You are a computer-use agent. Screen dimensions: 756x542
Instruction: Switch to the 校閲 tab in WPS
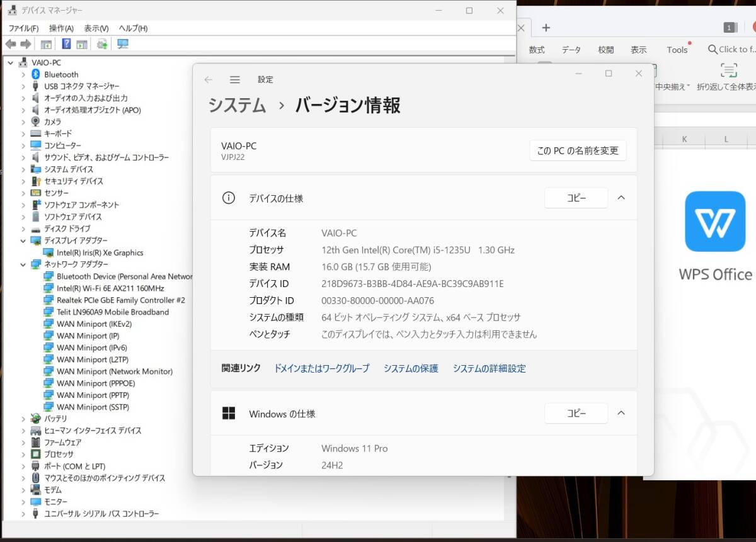tap(606, 50)
